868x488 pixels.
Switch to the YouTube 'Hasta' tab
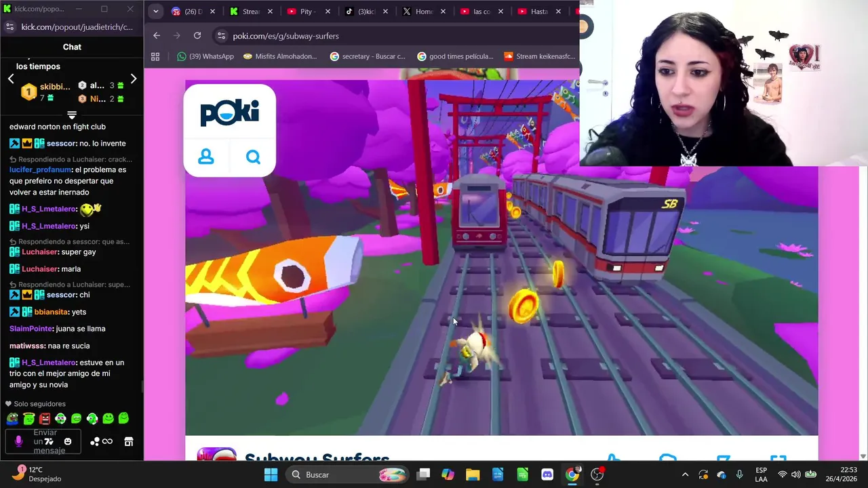tap(540, 12)
